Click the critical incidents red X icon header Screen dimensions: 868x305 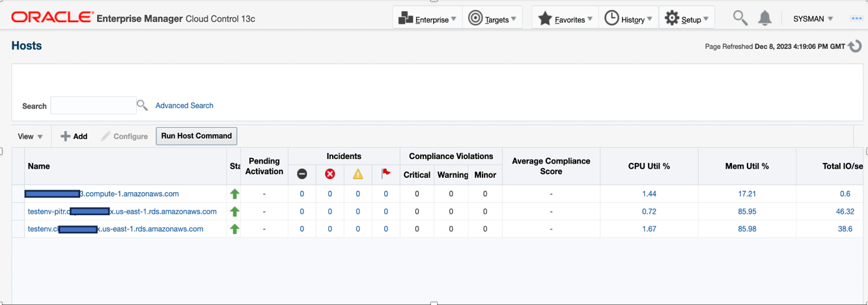coord(330,174)
